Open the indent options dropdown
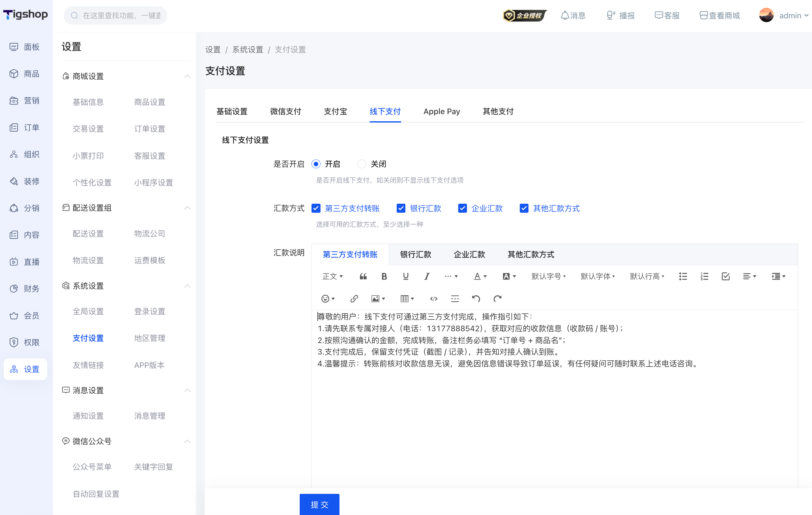 tap(779, 276)
